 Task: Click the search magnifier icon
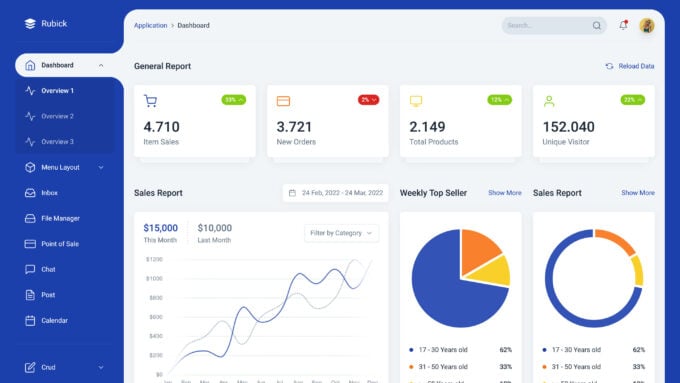pyautogui.click(x=597, y=26)
